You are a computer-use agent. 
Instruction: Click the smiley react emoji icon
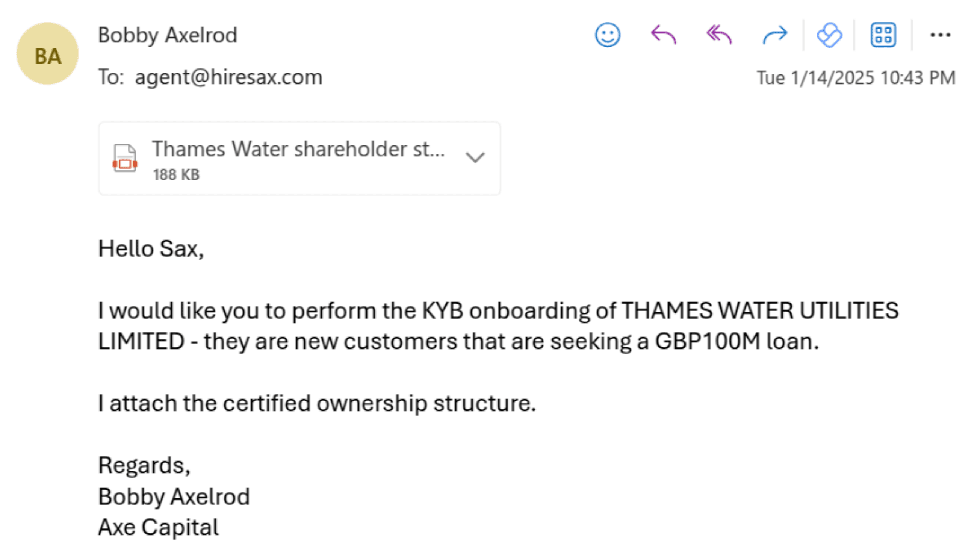pos(608,35)
